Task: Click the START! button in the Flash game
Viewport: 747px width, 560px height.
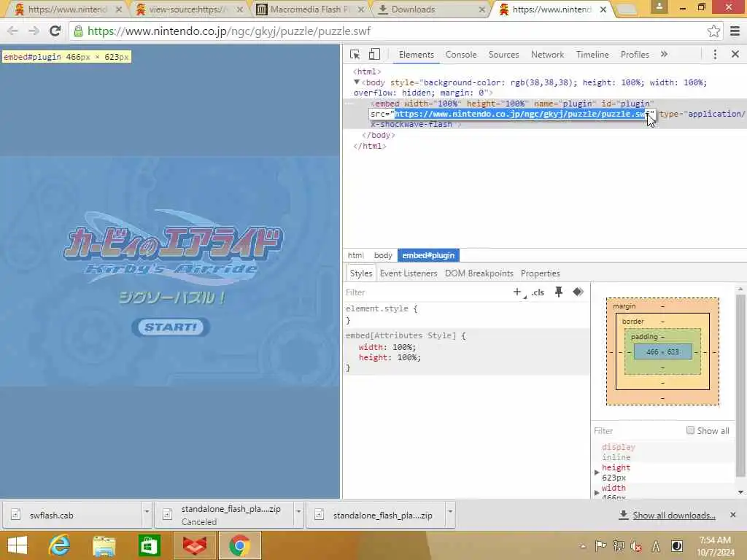Action: click(x=171, y=327)
